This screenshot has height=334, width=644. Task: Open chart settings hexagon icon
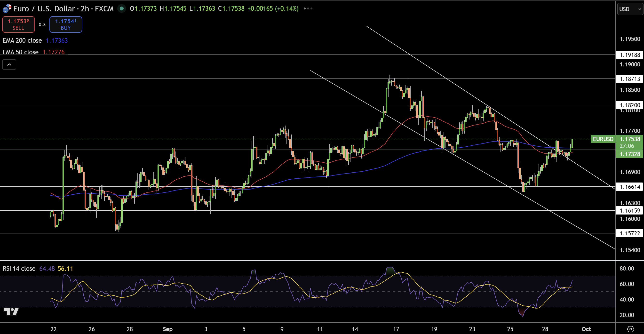630,329
